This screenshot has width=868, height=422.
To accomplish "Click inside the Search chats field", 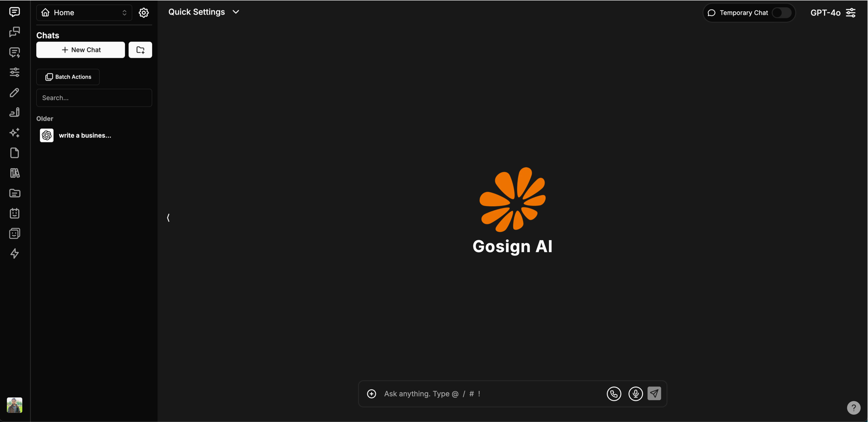I will [94, 97].
